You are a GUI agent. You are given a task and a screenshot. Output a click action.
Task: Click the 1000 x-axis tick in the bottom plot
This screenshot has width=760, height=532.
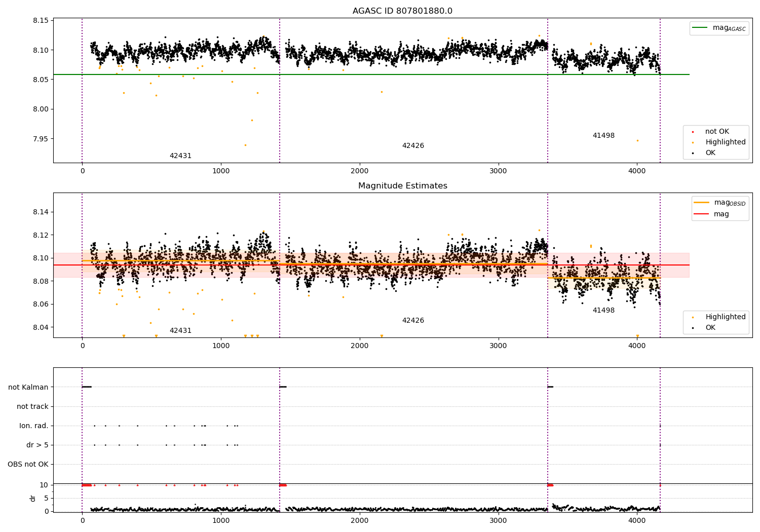[x=221, y=520]
